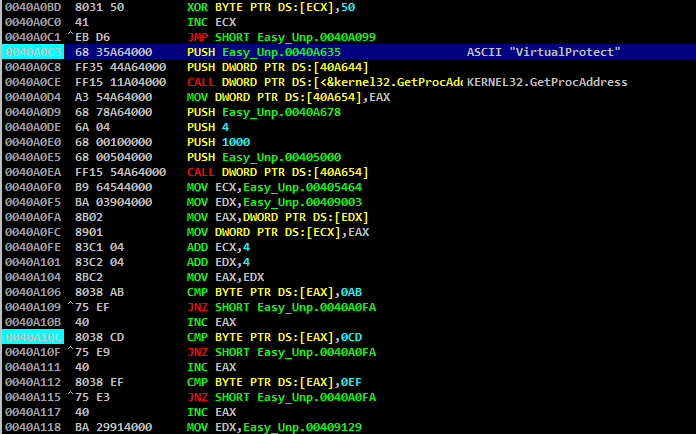Select MOV DWORD PTR DS:[40A654],EAX line
The image size is (696, 434).
(x=289, y=97)
